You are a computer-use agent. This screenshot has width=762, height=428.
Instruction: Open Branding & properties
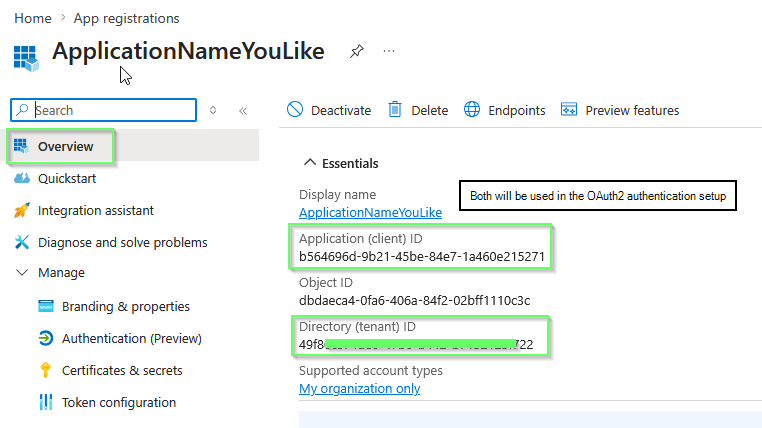click(126, 307)
